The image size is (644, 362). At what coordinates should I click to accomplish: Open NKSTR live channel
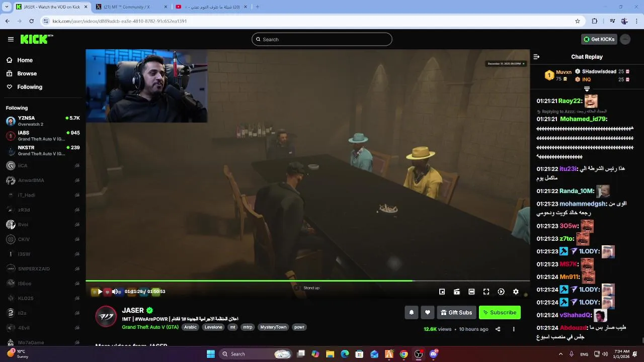pos(43,151)
